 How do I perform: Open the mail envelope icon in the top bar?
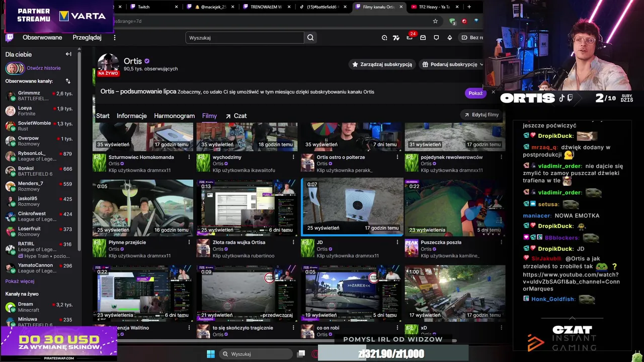click(423, 38)
